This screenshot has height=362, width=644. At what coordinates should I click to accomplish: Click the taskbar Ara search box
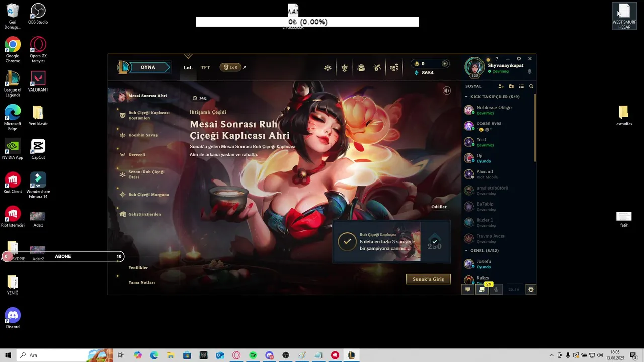coord(64,355)
